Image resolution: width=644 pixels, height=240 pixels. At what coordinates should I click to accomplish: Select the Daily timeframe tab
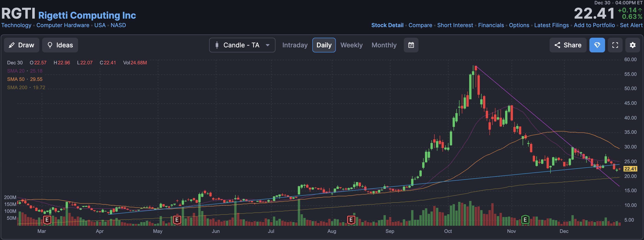pos(324,45)
